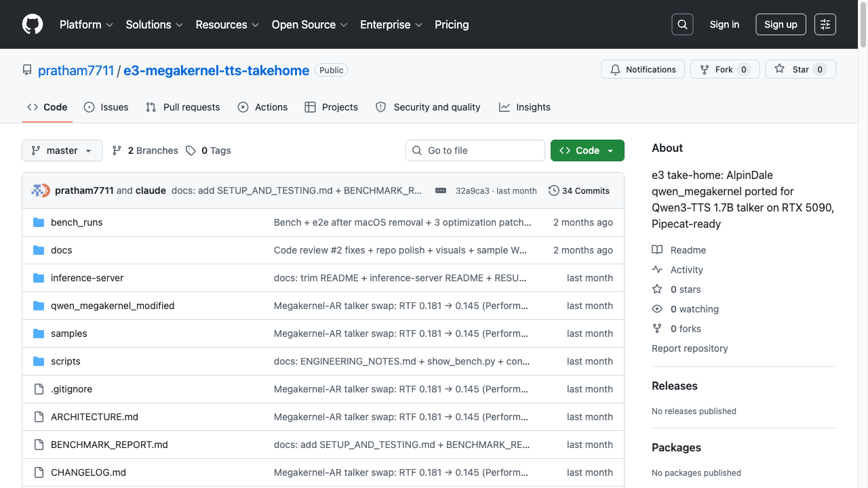Open the bench_runs folder
Image resolution: width=868 pixels, height=488 pixels.
click(77, 222)
